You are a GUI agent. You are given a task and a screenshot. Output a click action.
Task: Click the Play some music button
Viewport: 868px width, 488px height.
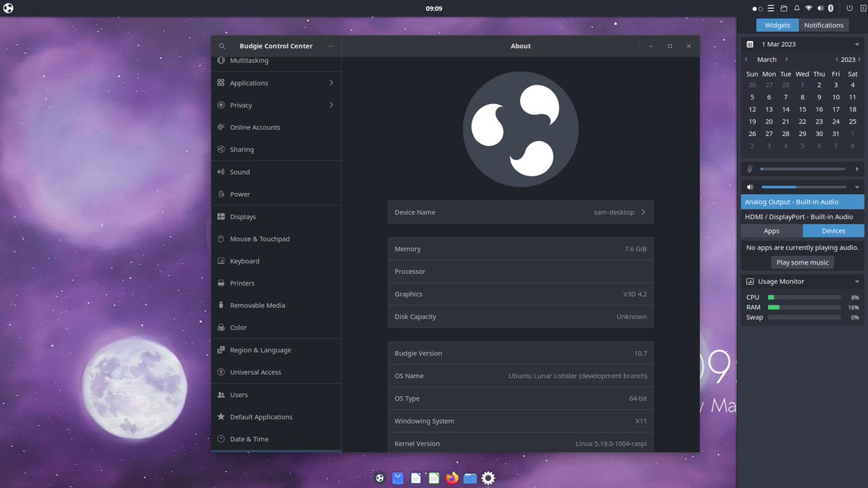[x=803, y=262]
